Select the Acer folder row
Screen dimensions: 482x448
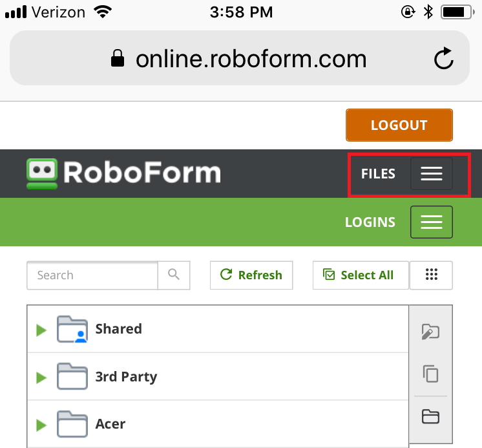click(218, 424)
